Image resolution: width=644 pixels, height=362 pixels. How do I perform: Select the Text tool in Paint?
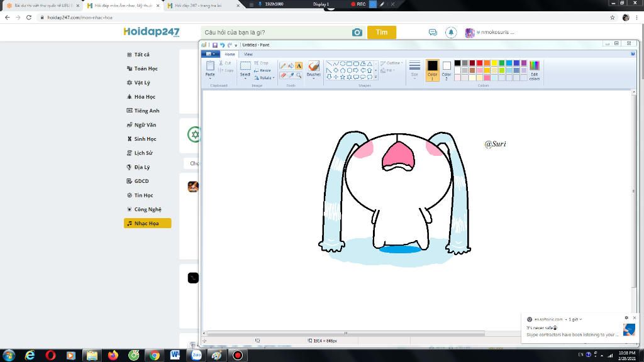[x=299, y=65]
